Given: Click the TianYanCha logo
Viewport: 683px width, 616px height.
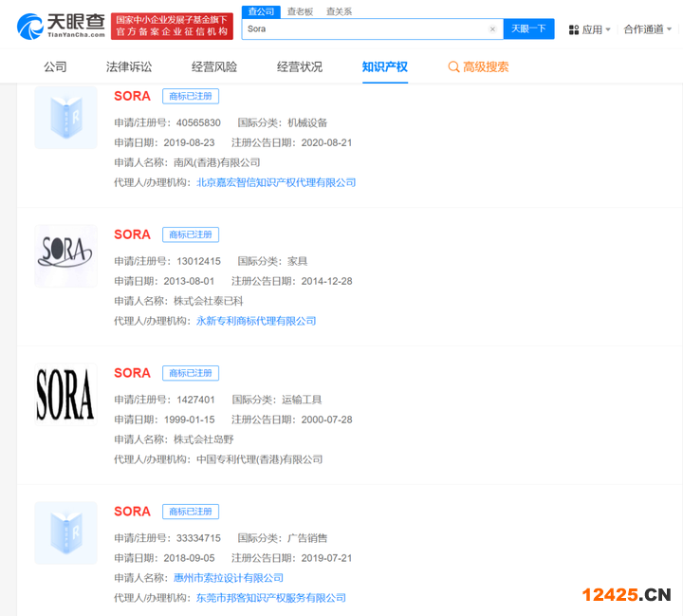Looking at the screenshot, I should click(60, 26).
